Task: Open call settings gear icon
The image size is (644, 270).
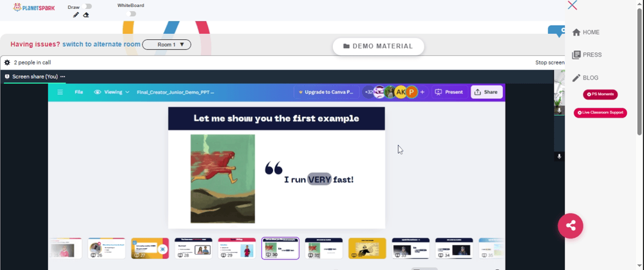Action: [x=7, y=63]
